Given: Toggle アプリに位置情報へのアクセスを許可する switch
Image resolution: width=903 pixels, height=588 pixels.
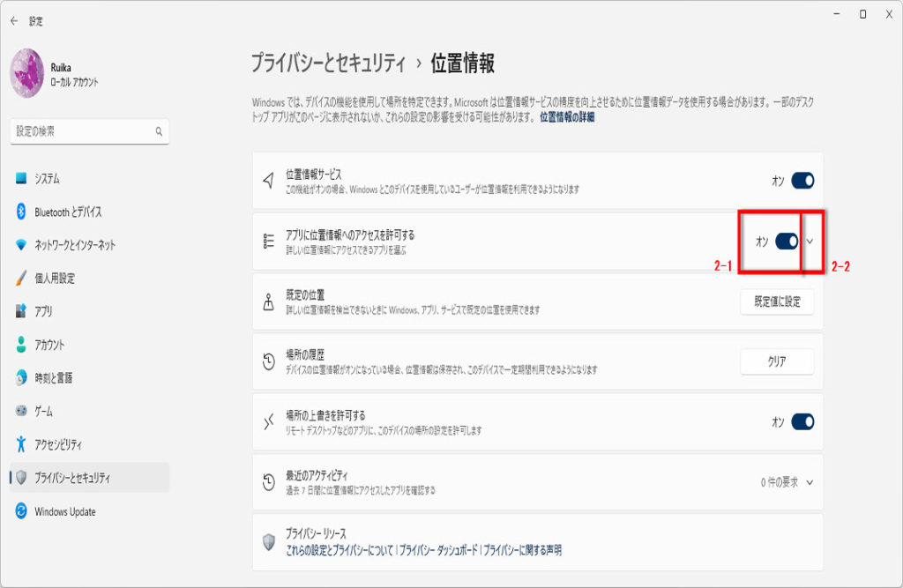Looking at the screenshot, I should pos(786,241).
